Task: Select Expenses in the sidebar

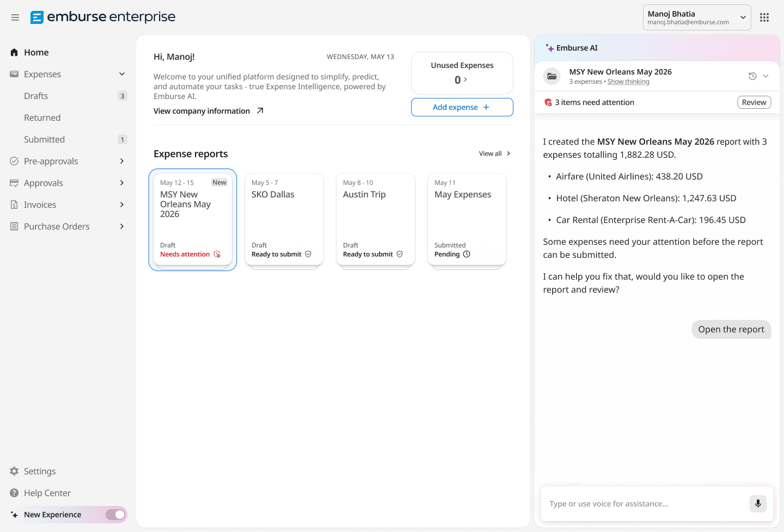Action: [42, 74]
